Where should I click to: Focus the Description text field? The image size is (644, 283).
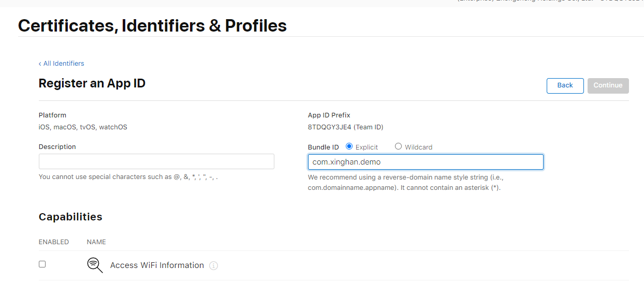(x=156, y=161)
